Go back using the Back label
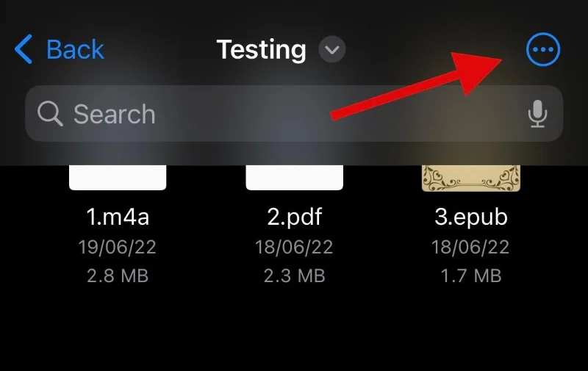The height and width of the screenshot is (371, 588). tap(75, 50)
